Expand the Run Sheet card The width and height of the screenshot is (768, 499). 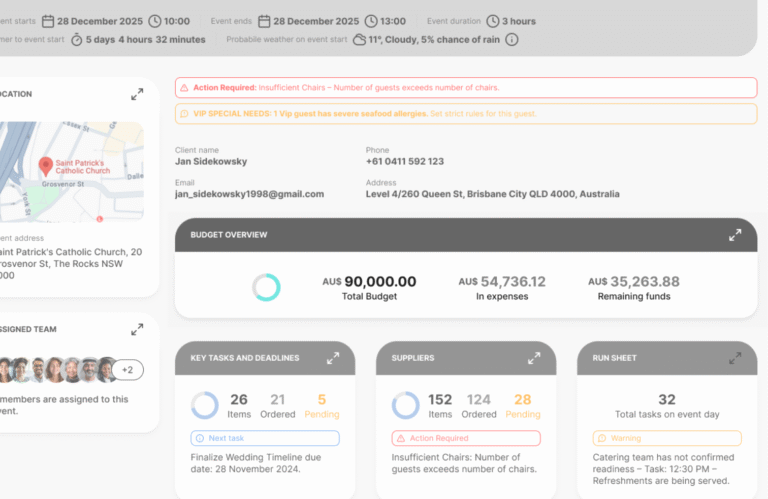[x=735, y=358]
